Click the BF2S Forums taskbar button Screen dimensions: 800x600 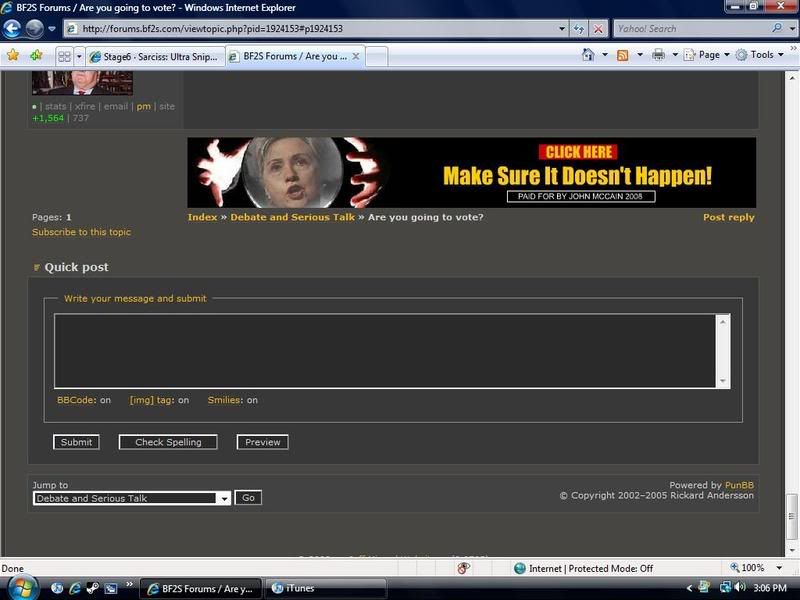201,588
